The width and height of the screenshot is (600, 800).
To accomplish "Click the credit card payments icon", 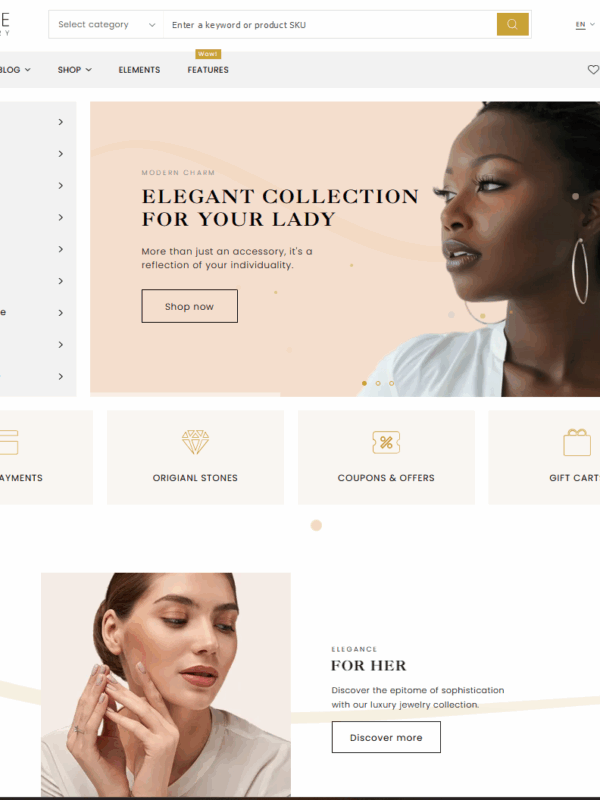I will (x=9, y=442).
